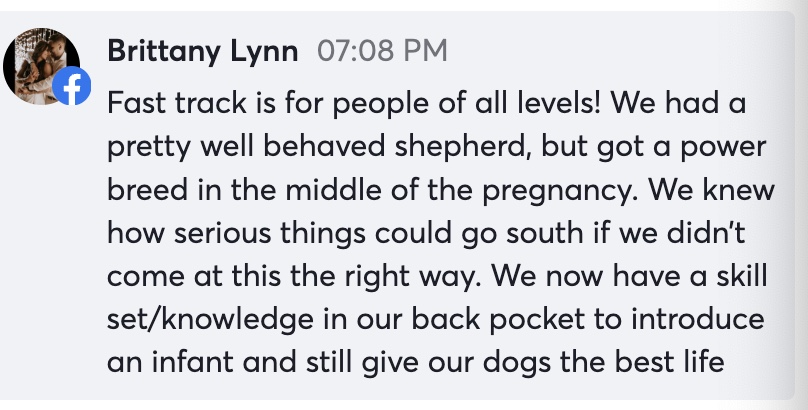Open the Brittany Lynn sender name
This screenshot has width=808, height=410.
tap(202, 51)
